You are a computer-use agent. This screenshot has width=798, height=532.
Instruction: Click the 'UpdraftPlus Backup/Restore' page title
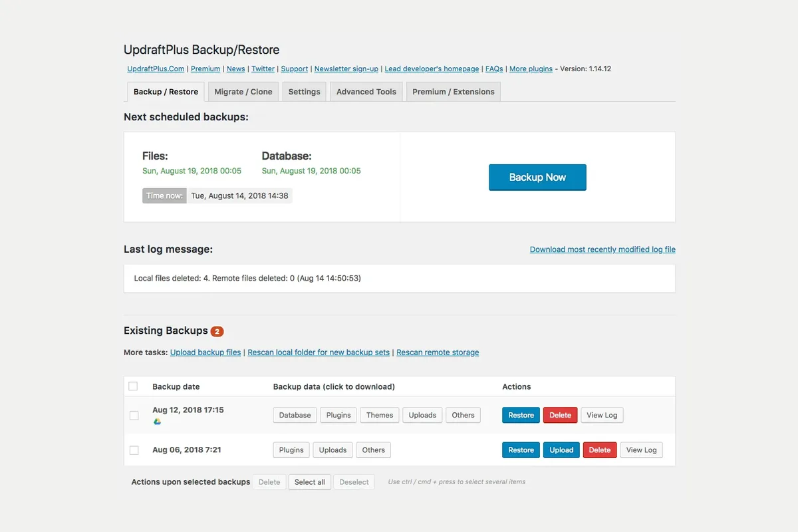point(201,50)
